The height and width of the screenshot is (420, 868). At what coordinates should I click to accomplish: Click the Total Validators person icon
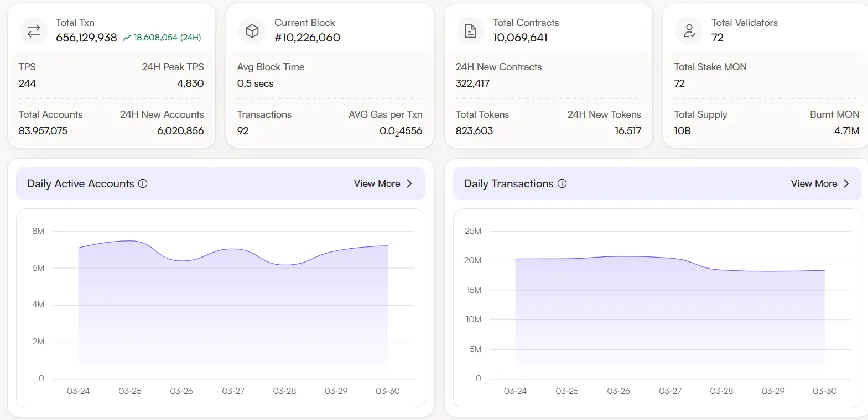(689, 31)
